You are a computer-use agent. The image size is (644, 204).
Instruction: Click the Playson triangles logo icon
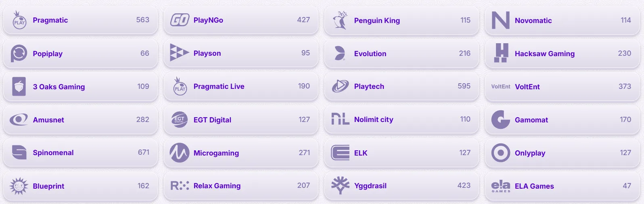click(179, 53)
